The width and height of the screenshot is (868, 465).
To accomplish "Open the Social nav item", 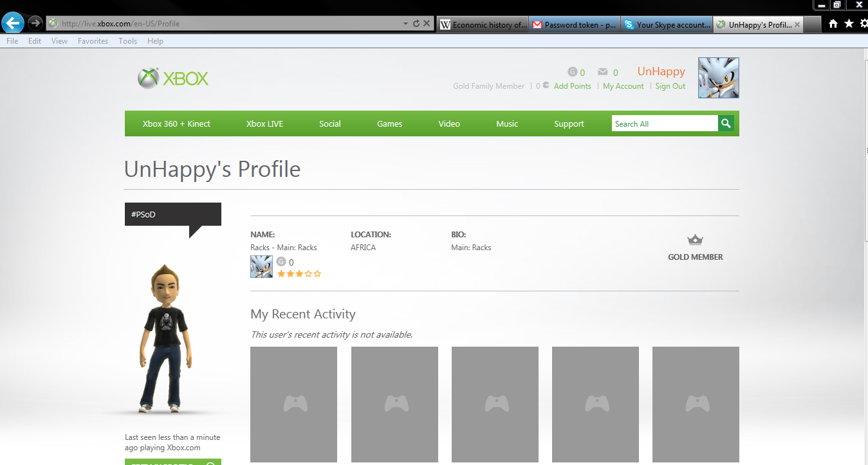I will [x=330, y=123].
